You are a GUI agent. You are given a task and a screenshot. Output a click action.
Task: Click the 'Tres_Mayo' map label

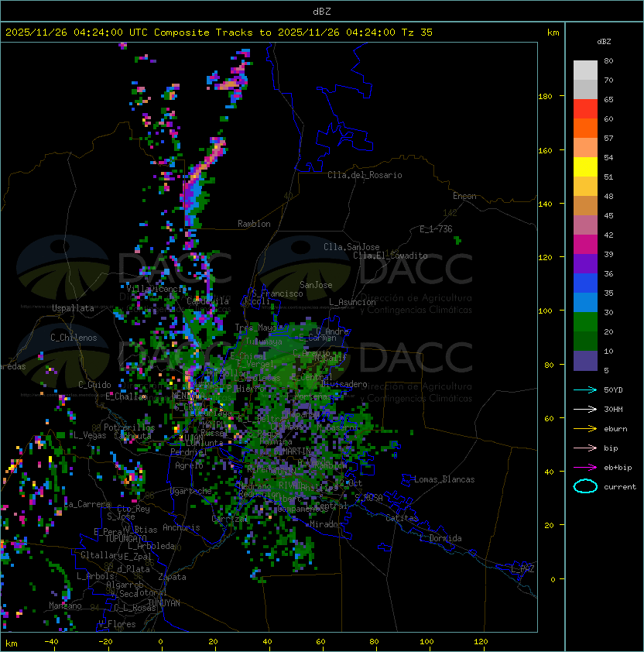(255, 328)
